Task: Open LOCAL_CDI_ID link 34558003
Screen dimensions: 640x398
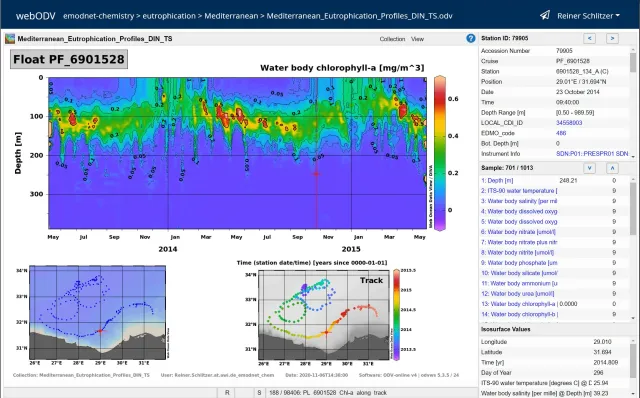Action: click(x=569, y=123)
